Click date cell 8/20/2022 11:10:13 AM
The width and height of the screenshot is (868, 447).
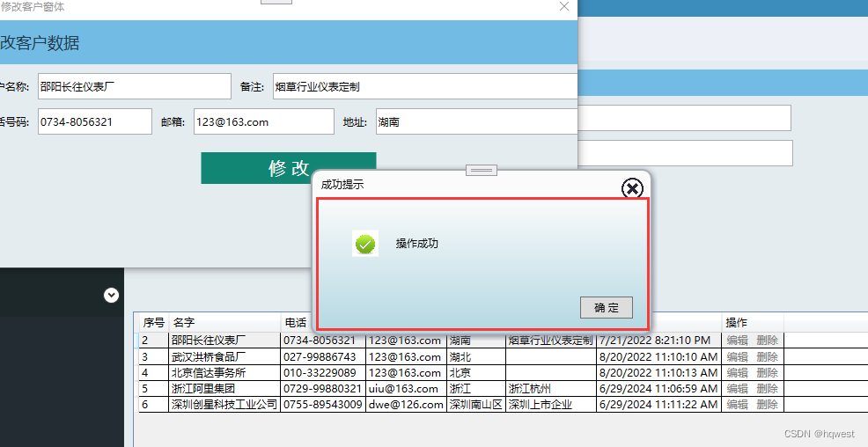(658, 372)
